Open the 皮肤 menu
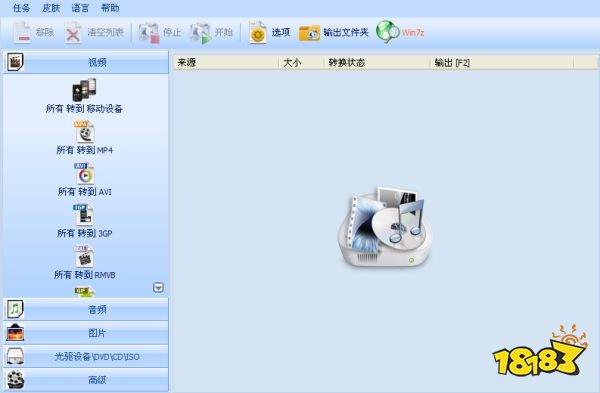600x393 pixels. tap(51, 8)
